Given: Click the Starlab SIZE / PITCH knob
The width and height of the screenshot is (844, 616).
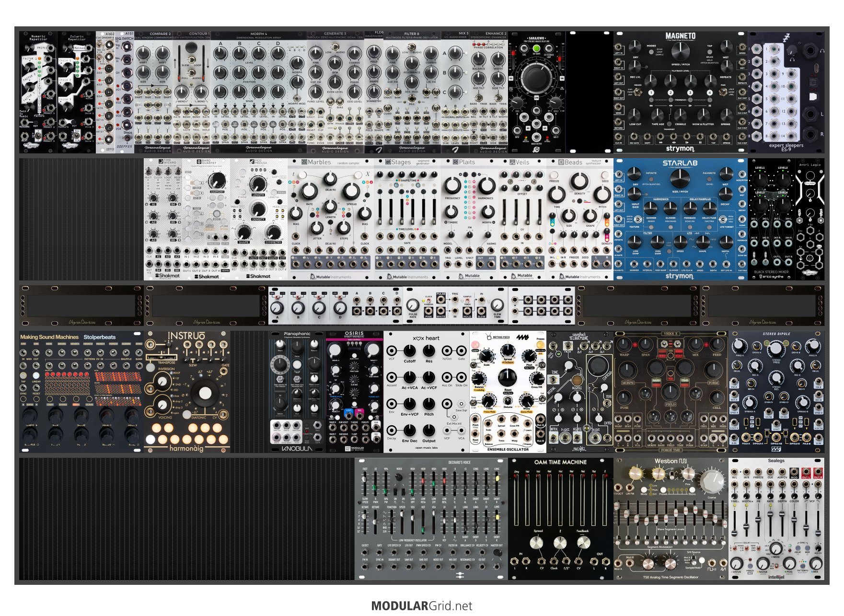Looking at the screenshot, I should (x=680, y=178).
